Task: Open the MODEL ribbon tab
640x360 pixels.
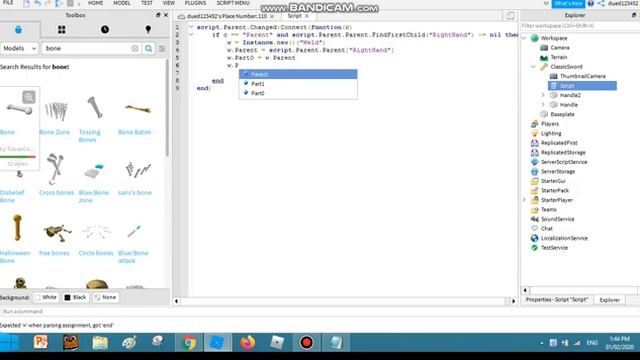Action: tap(122, 3)
